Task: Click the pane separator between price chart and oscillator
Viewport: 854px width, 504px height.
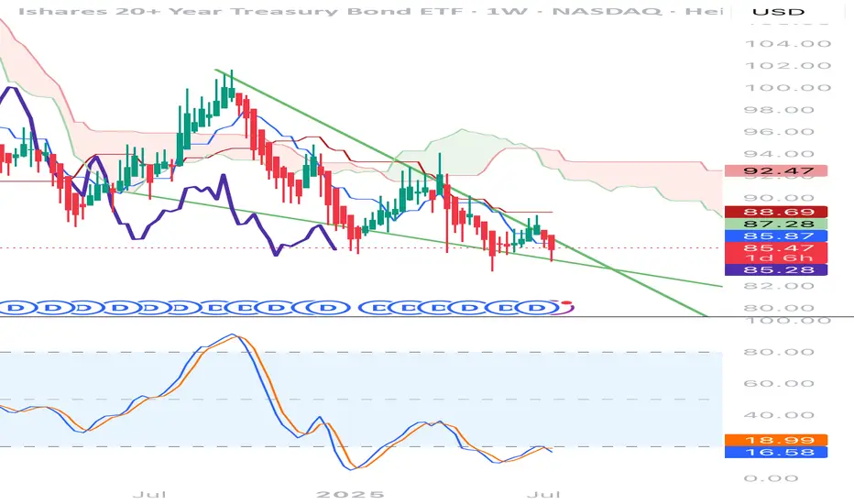Action: coord(427,316)
